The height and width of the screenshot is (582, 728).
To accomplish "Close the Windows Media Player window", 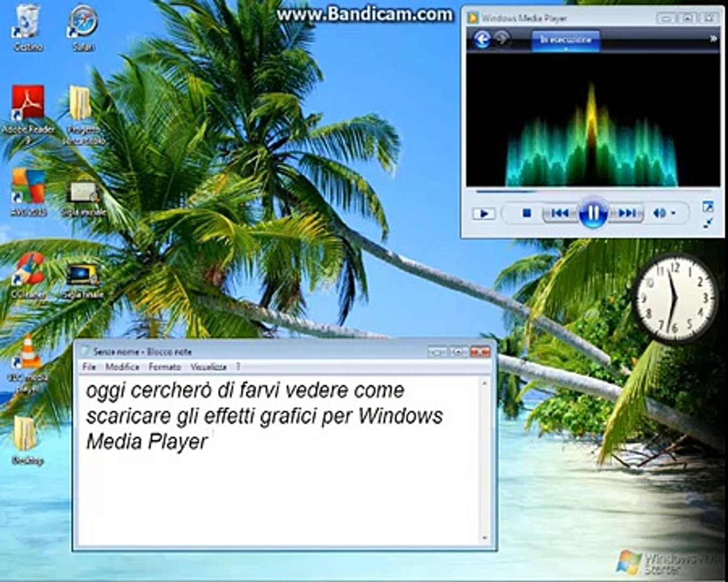I will coord(709,18).
